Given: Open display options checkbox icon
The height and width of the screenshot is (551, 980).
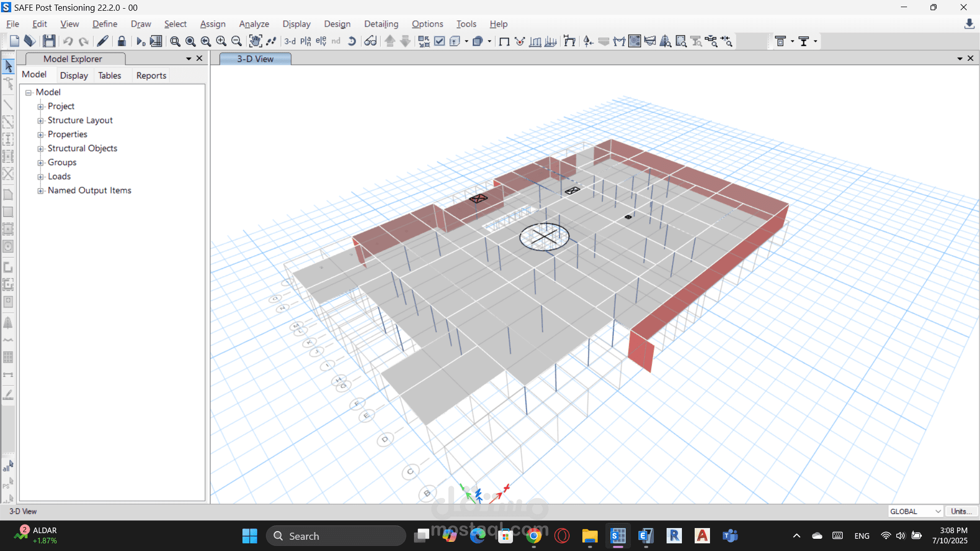Looking at the screenshot, I should (439, 41).
